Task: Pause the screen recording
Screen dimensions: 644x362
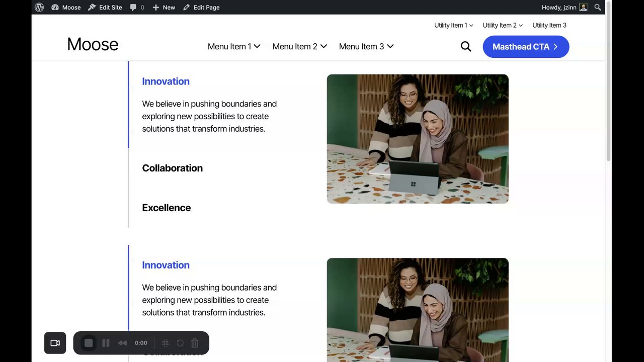Action: (x=106, y=343)
